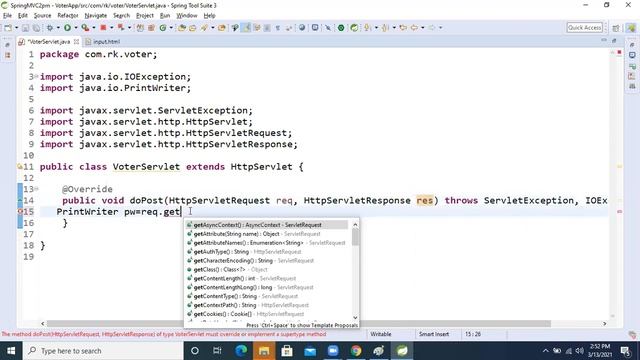This screenshot has height=360, width=640.
Task: Click the autocomplete popup scroll down arrow
Action: point(355,317)
